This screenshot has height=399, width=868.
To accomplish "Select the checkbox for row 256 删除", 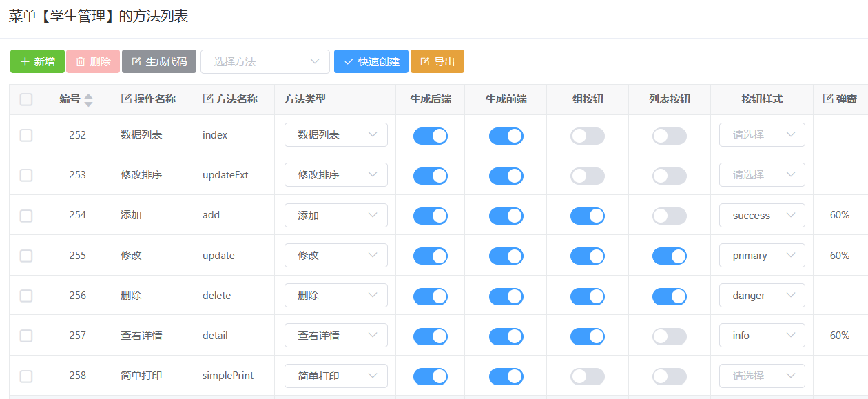I will (x=26, y=296).
